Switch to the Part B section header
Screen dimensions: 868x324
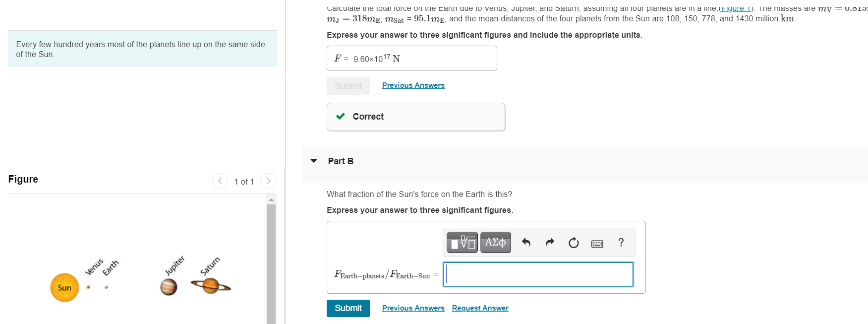340,161
